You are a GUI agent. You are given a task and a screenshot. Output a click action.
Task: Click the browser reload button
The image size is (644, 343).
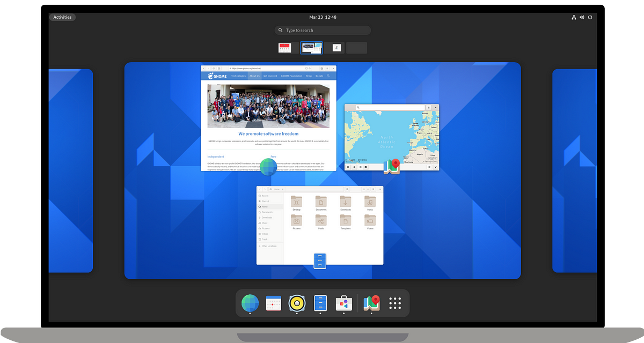(x=214, y=69)
